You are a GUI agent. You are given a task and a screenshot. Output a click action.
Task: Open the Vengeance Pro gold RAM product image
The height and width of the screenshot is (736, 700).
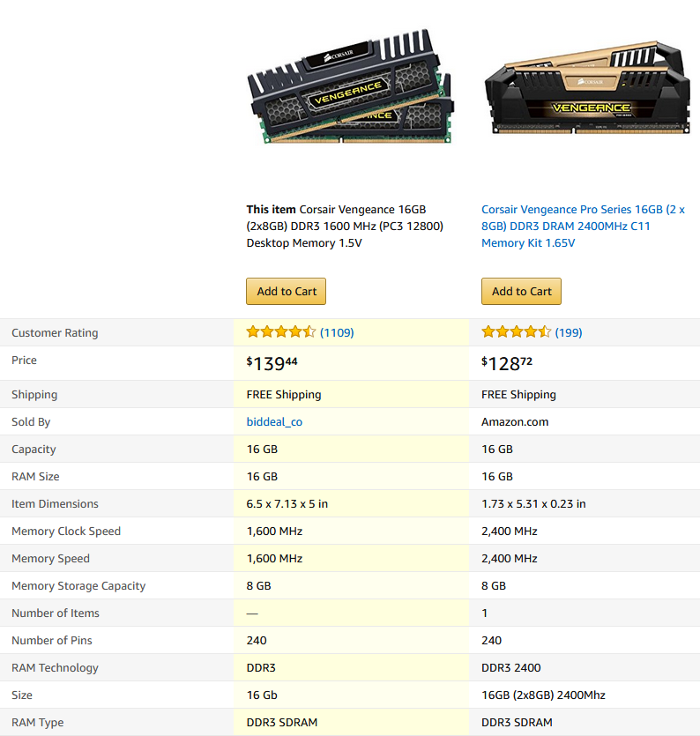click(x=587, y=88)
